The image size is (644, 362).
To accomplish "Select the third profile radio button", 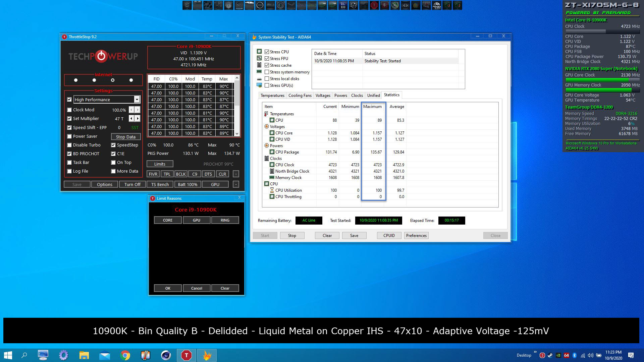I will (x=113, y=80).
